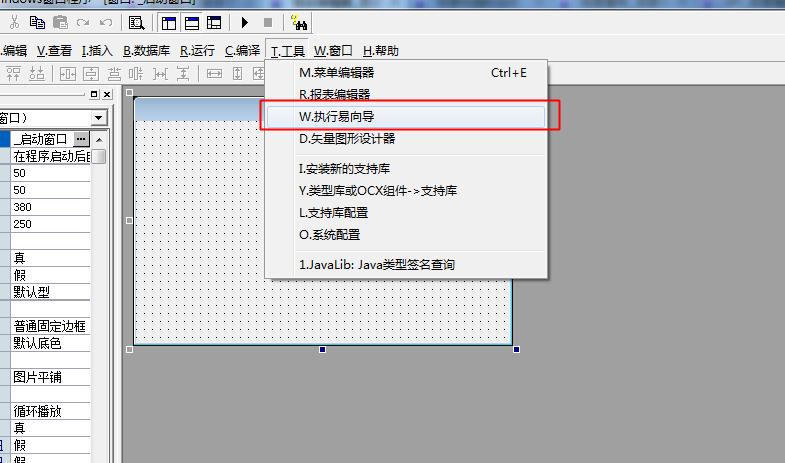Screen dimensions: 785x463
Task: Click the 默认型 property value
Action: click(x=51, y=292)
